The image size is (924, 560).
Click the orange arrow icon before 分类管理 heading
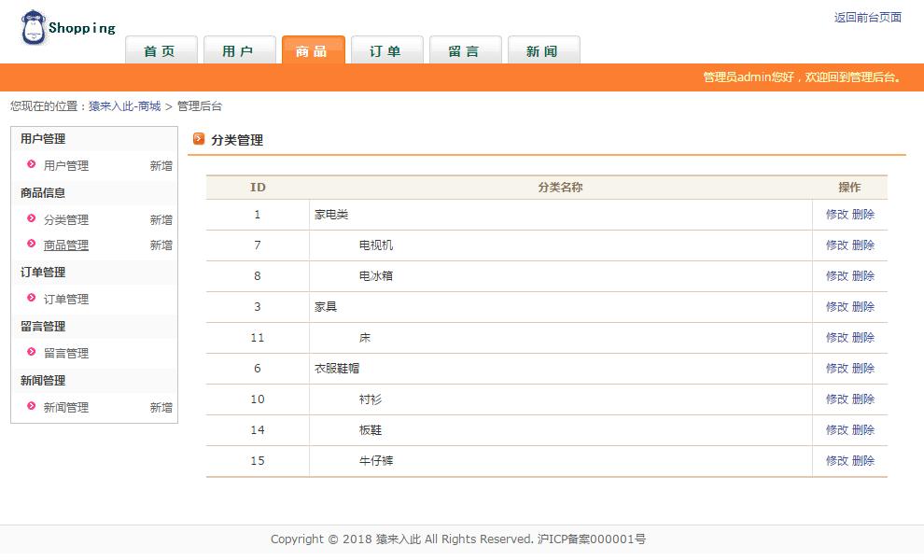pyautogui.click(x=198, y=140)
